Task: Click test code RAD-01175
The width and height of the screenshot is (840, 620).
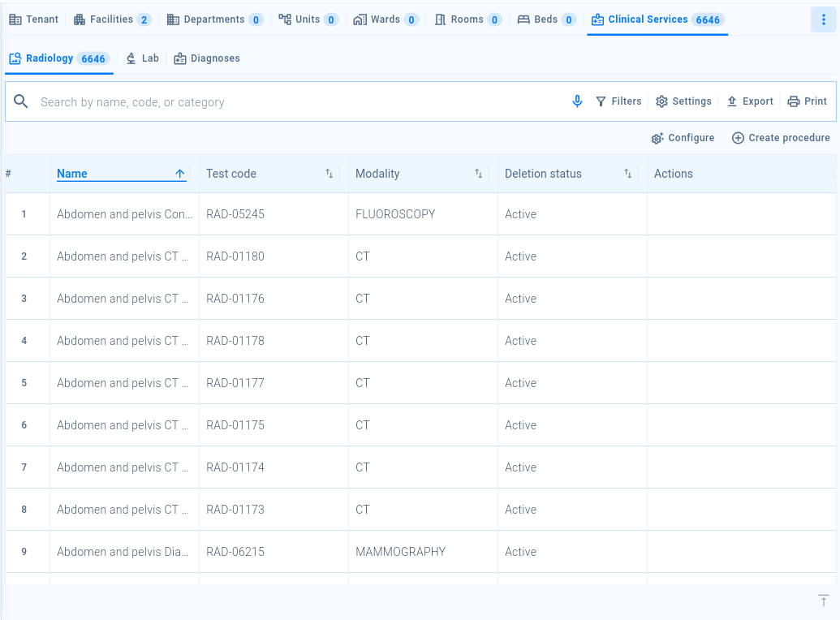Action: coord(235,425)
